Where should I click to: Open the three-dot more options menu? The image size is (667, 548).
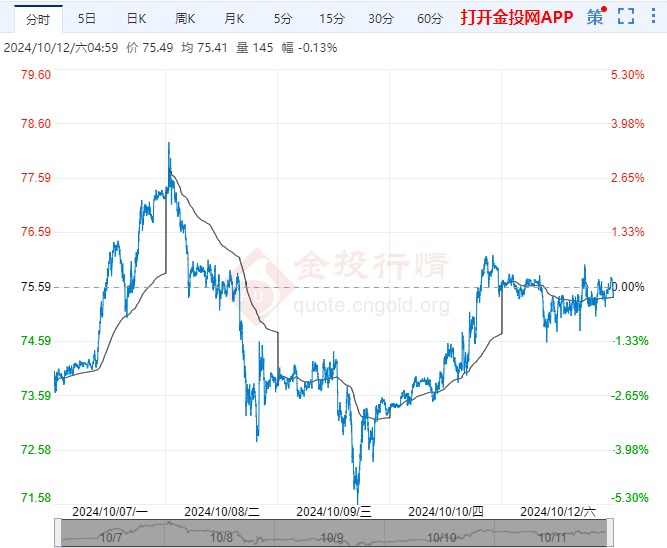[x=653, y=16]
